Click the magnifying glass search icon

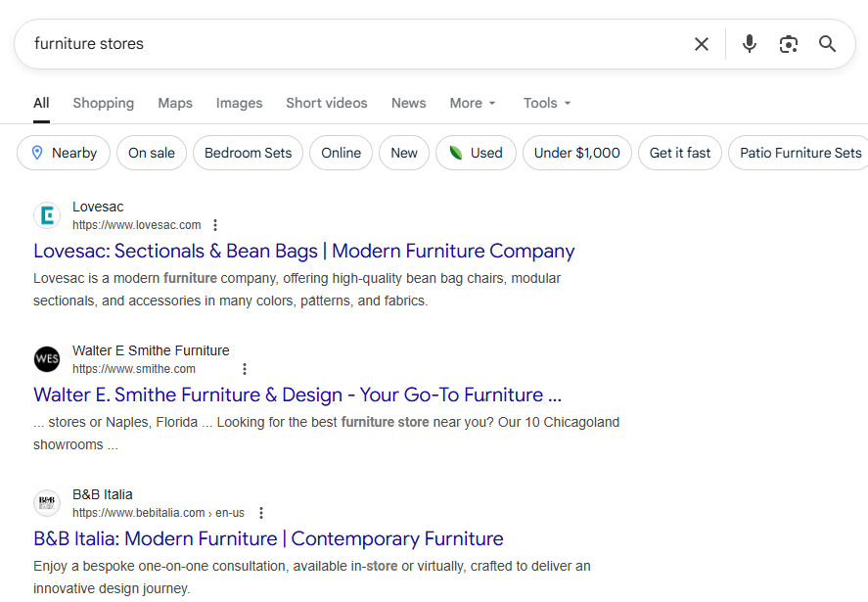pos(828,44)
